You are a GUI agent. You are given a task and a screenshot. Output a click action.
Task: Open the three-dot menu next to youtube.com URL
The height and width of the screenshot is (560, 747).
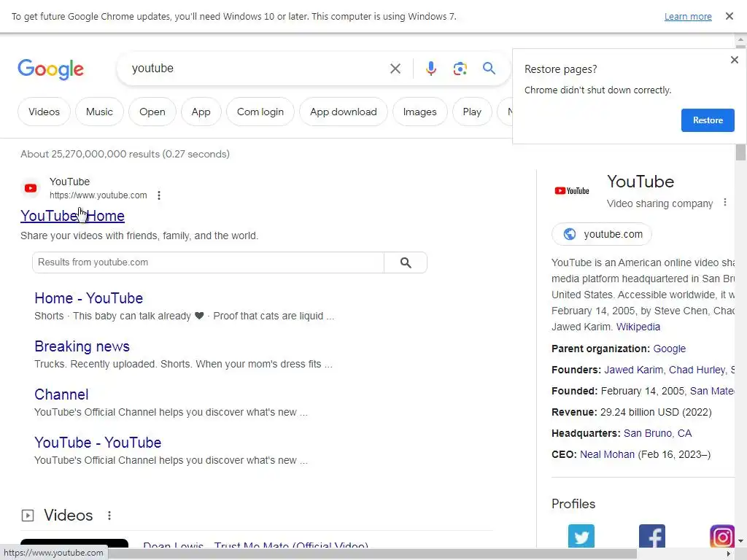pyautogui.click(x=158, y=195)
